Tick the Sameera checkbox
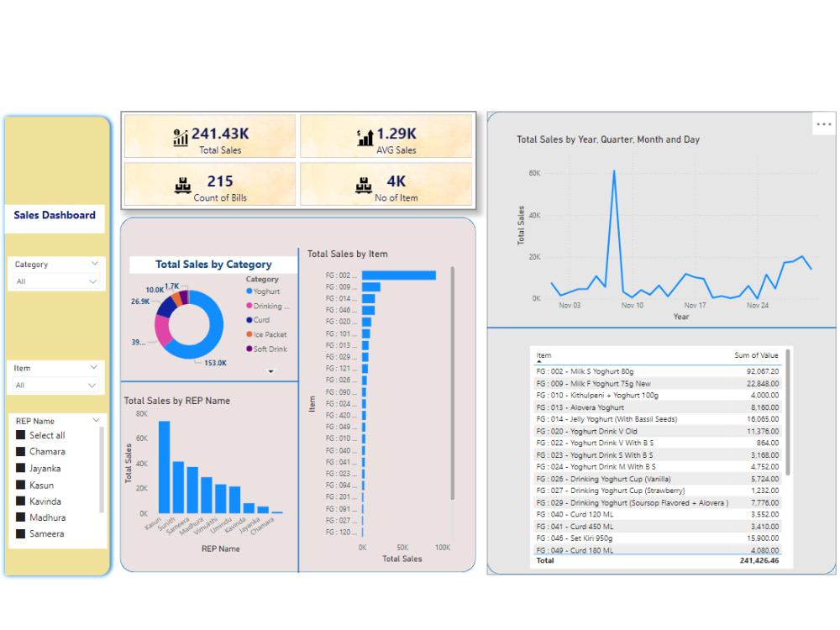Viewport: 840px width, 630px height. point(21,533)
